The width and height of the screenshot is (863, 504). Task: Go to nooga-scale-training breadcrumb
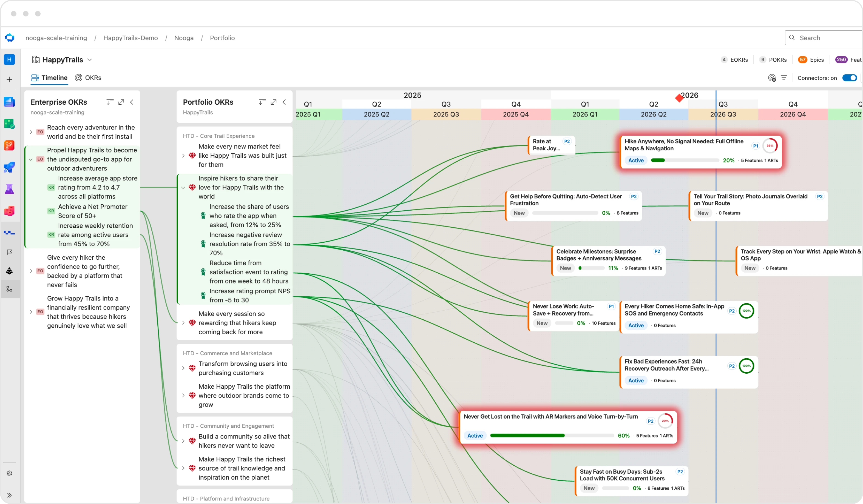(x=56, y=38)
